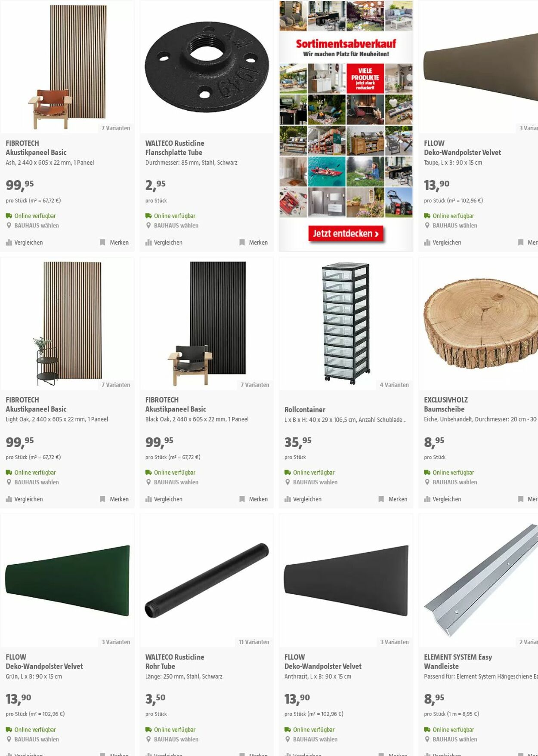Click the Sortimentsabverkauf banner image
Image resolution: width=538 pixels, height=756 pixels.
point(346,126)
